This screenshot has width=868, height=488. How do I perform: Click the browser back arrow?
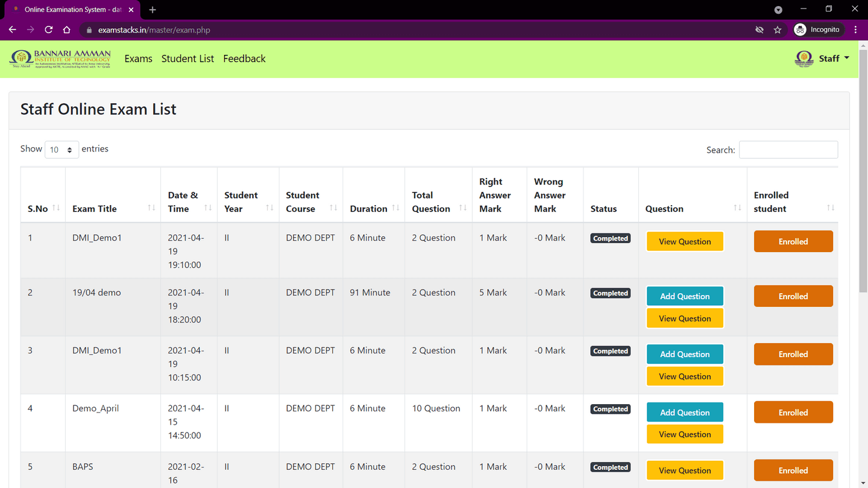[x=12, y=30]
